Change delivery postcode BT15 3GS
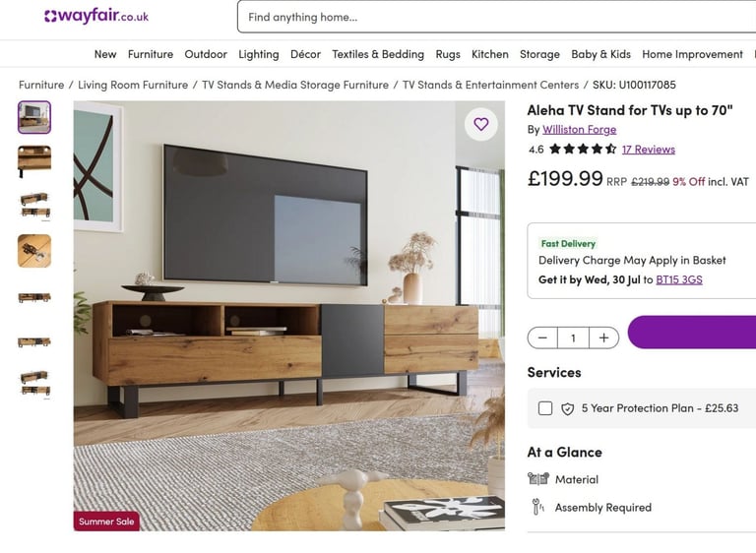The height and width of the screenshot is (553, 756). coord(679,279)
